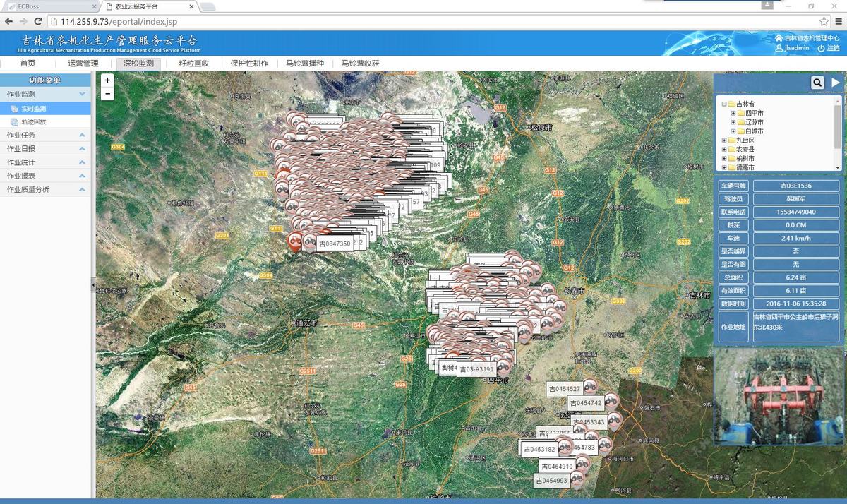Click the phone number 15584749040

coord(795,212)
